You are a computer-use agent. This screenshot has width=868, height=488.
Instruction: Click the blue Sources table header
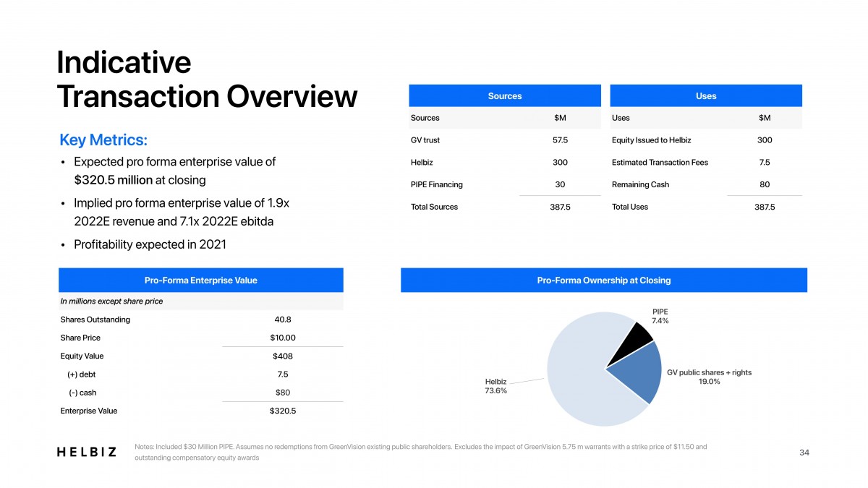tap(504, 95)
